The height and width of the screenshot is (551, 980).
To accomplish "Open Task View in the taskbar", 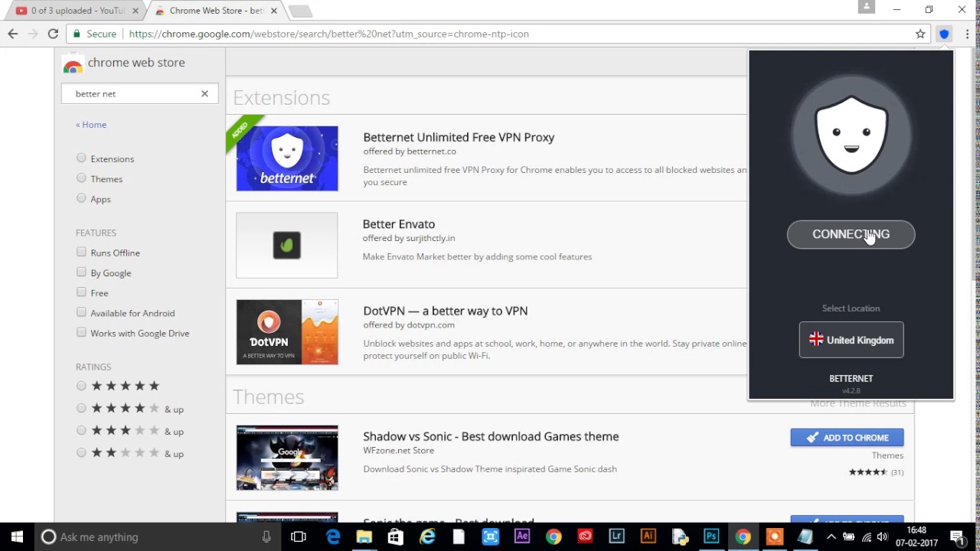I will pos(299,536).
